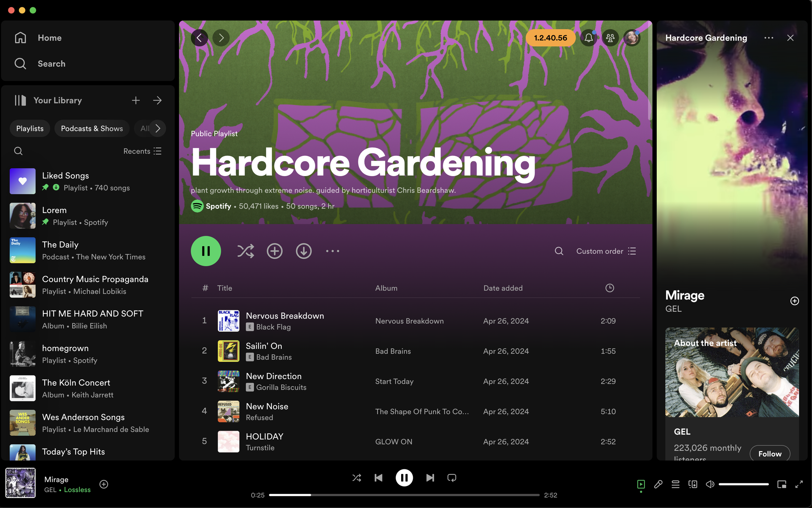
Task: Open Friend Activity icon
Action: coord(610,38)
